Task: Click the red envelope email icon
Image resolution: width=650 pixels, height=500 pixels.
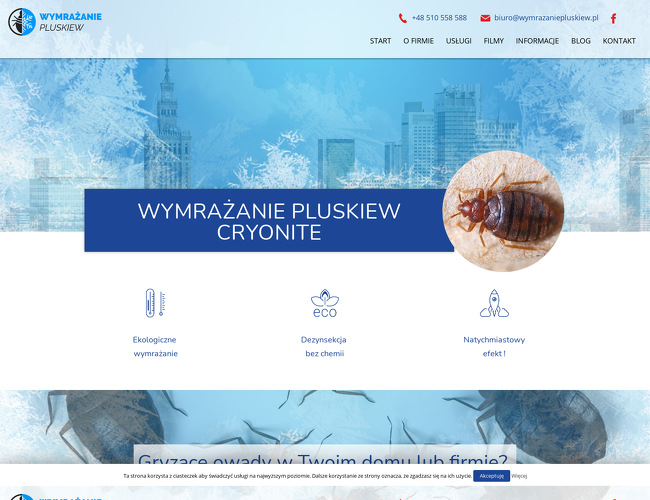Action: click(485, 18)
